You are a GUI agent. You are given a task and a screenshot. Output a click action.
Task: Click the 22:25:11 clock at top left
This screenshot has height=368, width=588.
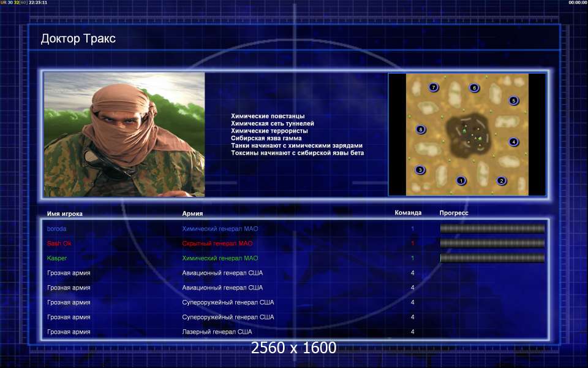(x=38, y=2)
